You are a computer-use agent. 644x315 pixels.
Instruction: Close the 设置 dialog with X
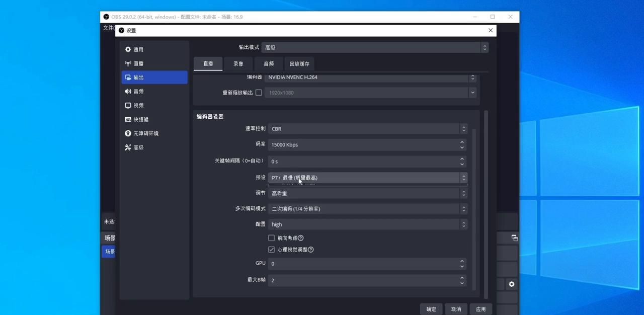pyautogui.click(x=491, y=30)
